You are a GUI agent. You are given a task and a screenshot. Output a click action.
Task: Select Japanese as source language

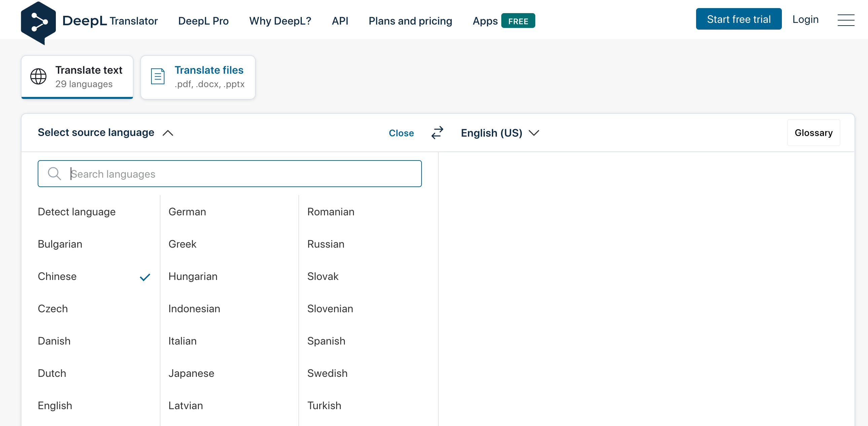(x=191, y=373)
